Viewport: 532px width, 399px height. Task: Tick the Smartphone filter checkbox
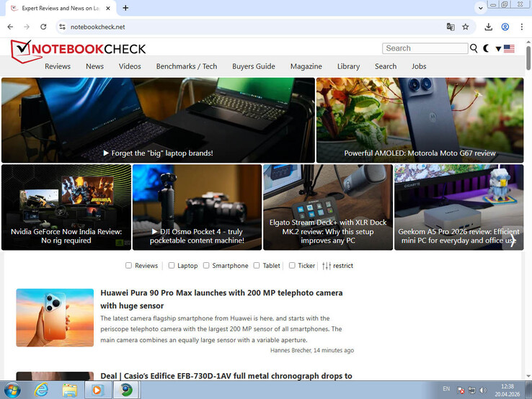click(x=206, y=266)
